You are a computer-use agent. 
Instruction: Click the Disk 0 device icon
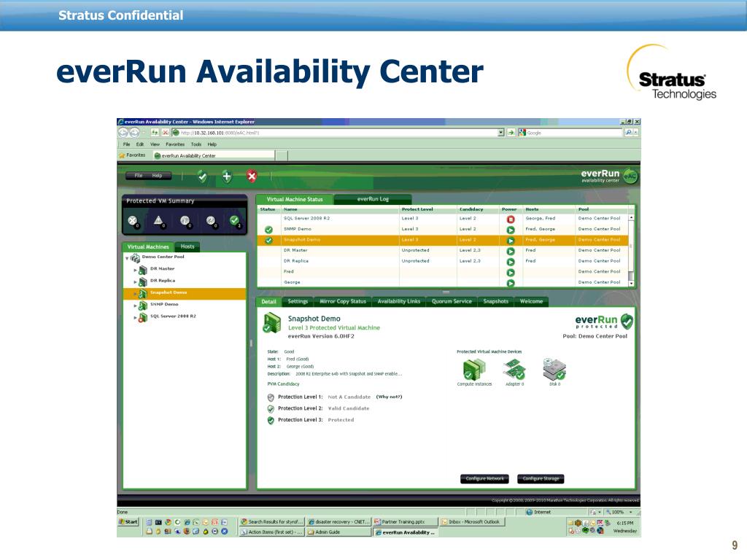pyautogui.click(x=554, y=369)
